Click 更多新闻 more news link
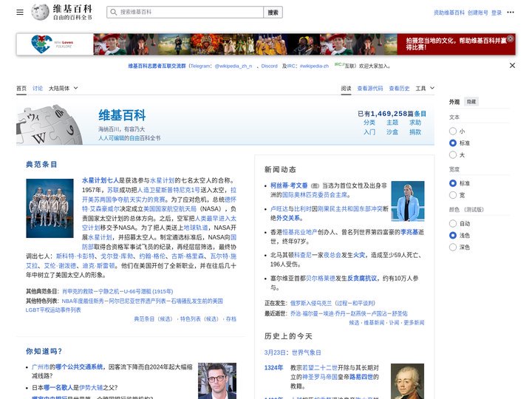 tap(414, 322)
